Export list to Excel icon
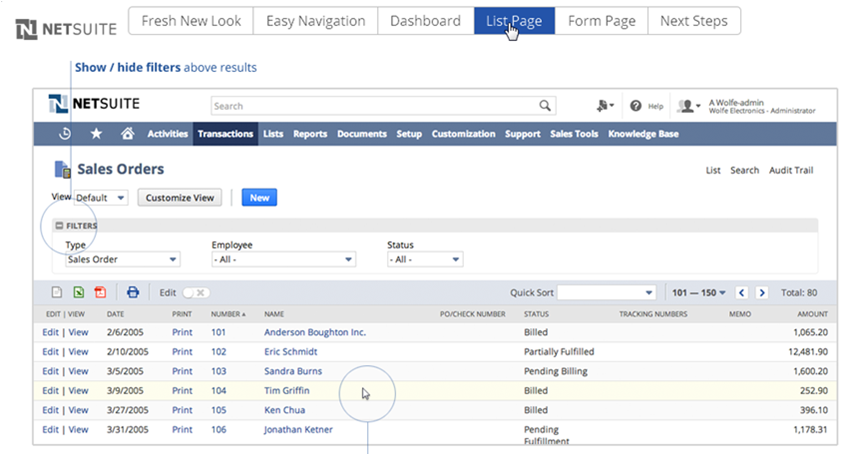The height and width of the screenshot is (455, 844). click(79, 292)
